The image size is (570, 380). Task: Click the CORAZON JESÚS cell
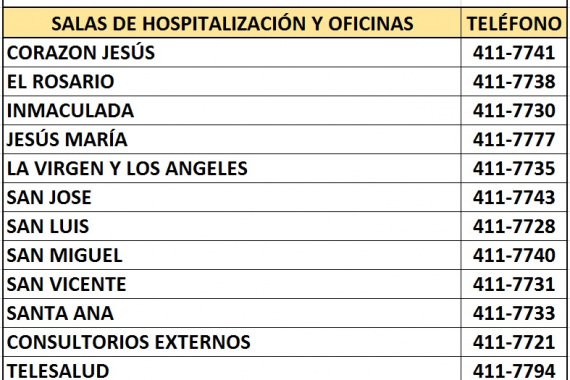(232, 52)
